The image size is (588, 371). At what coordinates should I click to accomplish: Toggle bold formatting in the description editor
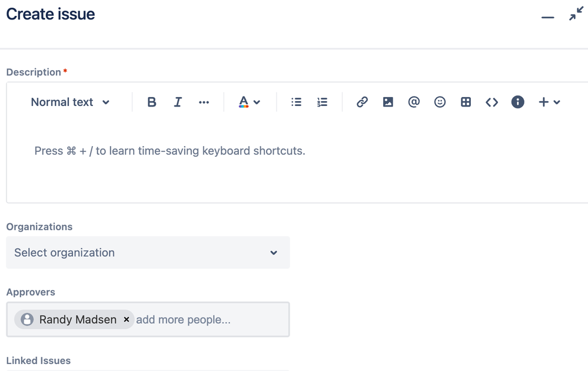(151, 101)
